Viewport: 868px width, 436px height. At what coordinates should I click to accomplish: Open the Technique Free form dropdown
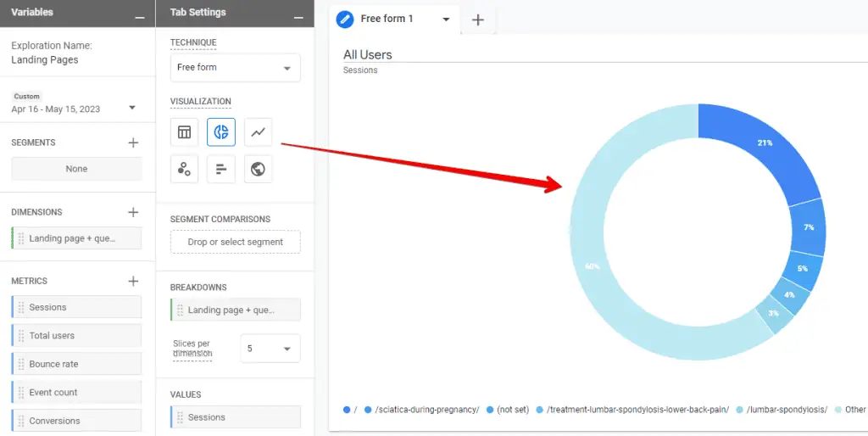[235, 68]
